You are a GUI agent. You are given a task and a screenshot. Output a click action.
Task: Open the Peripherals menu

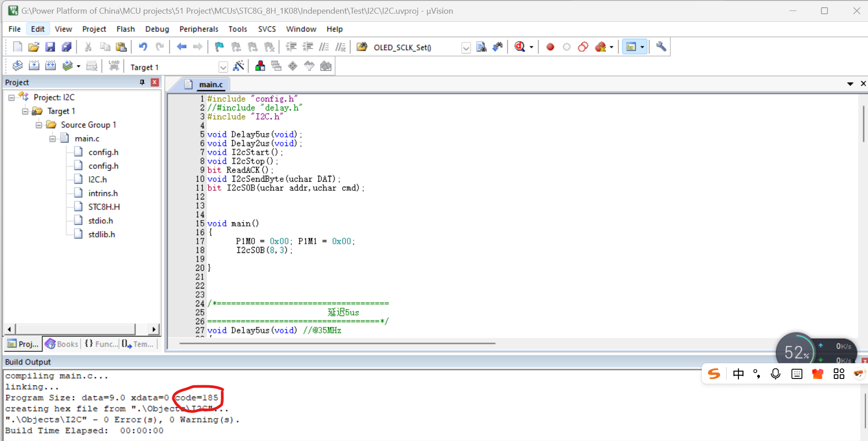[x=199, y=29]
